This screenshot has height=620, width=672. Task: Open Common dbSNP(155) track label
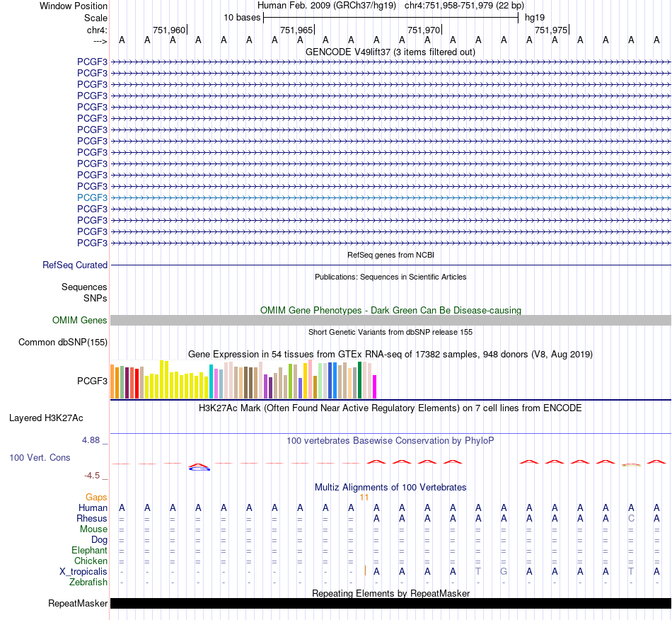click(x=63, y=342)
